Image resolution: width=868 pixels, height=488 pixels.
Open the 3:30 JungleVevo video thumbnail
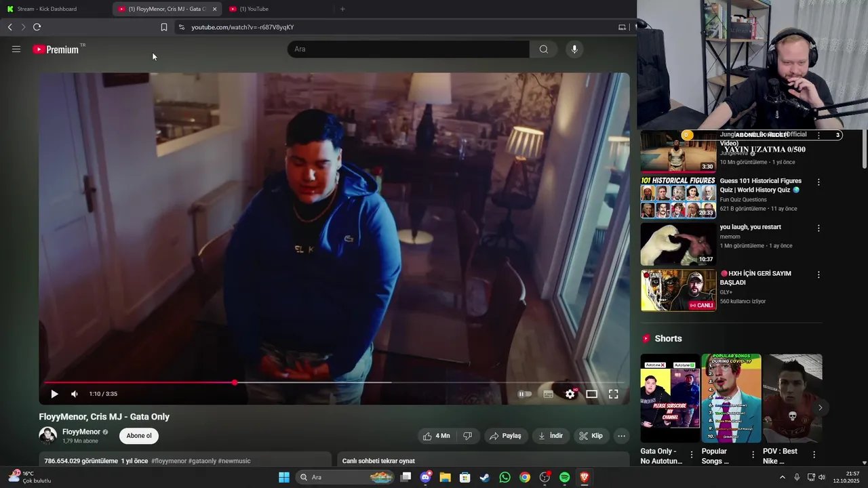pyautogui.click(x=678, y=151)
